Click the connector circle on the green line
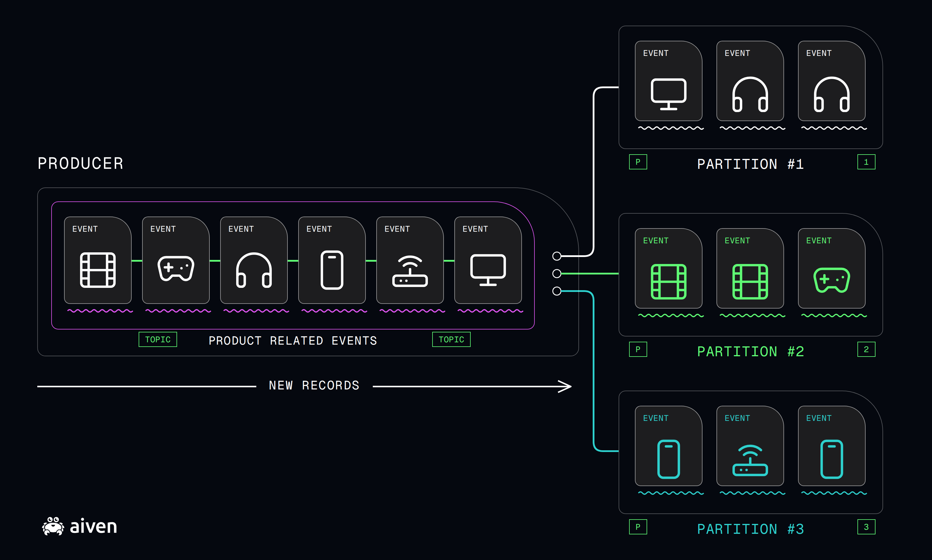The image size is (932, 560). (x=556, y=273)
